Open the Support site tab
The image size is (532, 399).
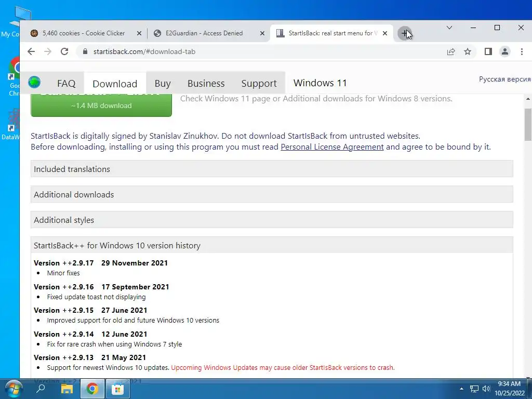pos(259,84)
